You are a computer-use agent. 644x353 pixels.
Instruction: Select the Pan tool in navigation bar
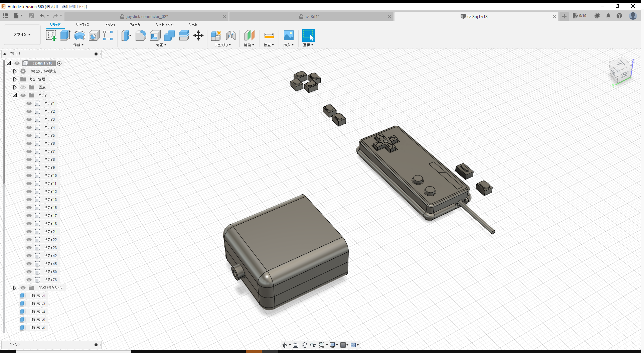(304, 345)
